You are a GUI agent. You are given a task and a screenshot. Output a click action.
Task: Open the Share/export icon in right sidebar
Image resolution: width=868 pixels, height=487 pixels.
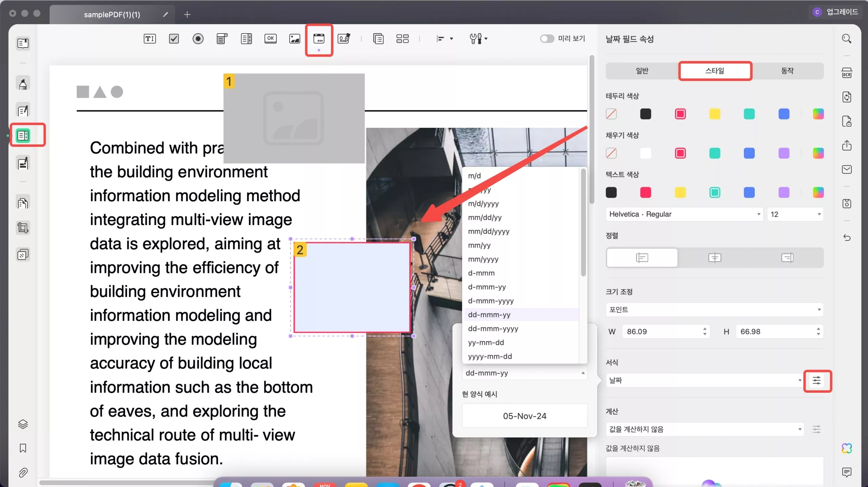point(847,145)
